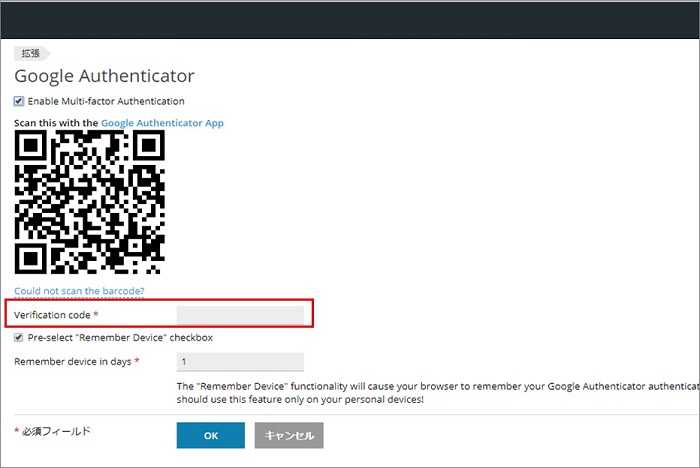Screen dimensions: 700x468
Task: Click the 必須フィールド required fields note
Action: (53, 431)
